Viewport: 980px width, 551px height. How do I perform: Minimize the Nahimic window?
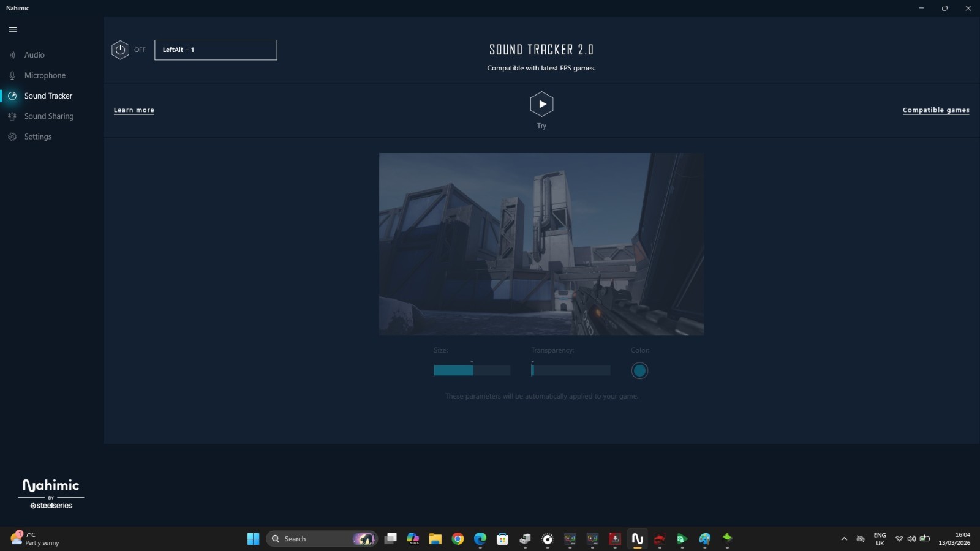tap(921, 8)
